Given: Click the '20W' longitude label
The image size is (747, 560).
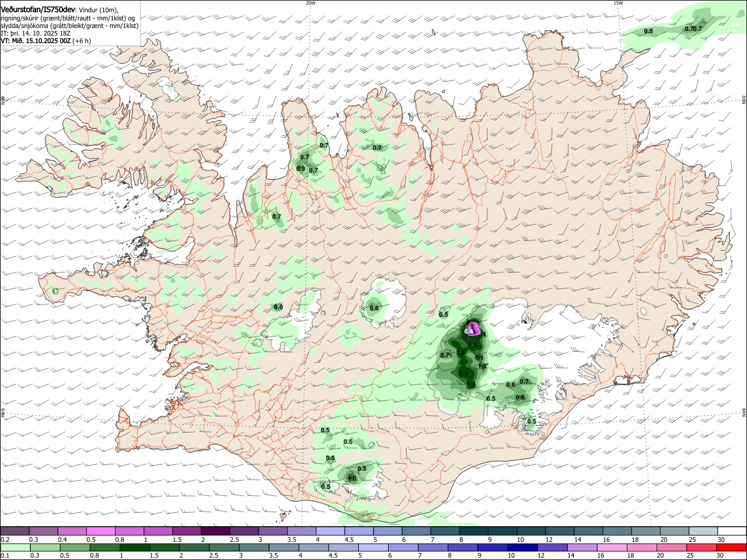Looking at the screenshot, I should (310, 3).
